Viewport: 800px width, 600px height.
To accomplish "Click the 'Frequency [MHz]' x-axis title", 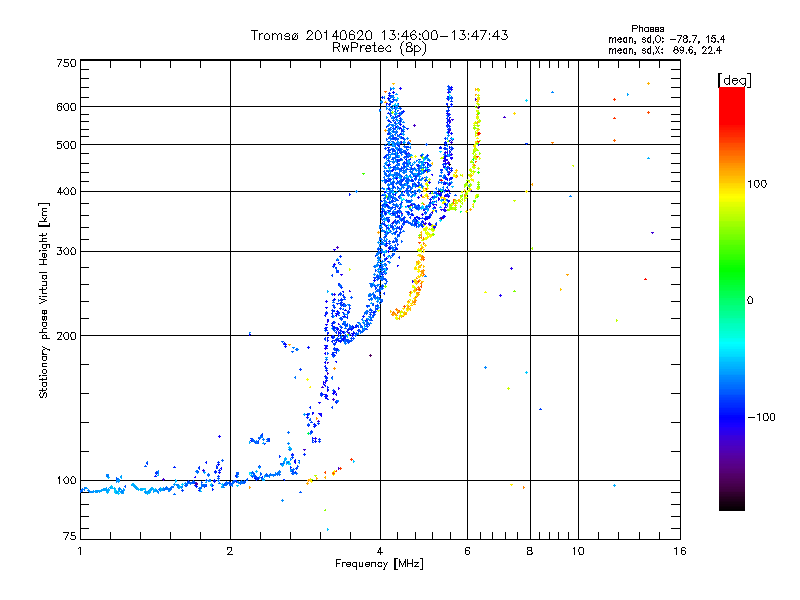I will 379,563.
